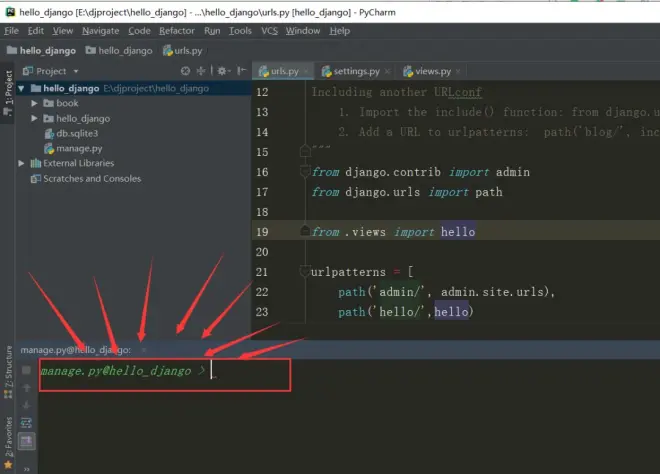Open the Project view dropdown
Screen dimensions: 660x474
[x=76, y=71]
